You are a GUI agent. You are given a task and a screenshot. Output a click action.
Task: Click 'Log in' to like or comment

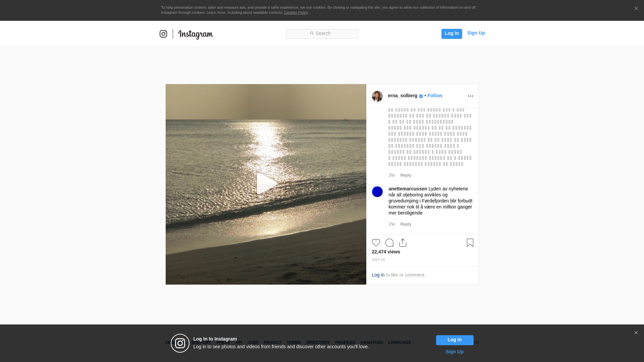pyautogui.click(x=378, y=275)
